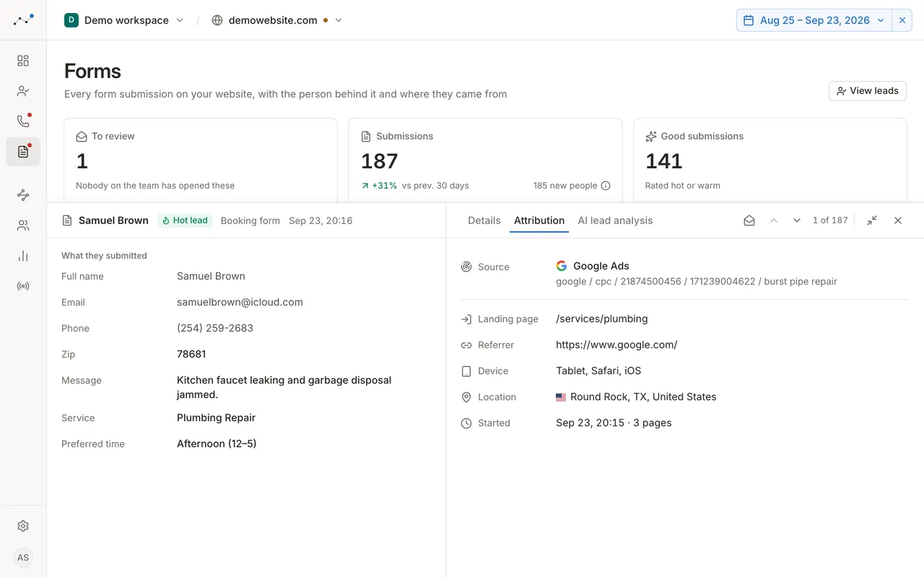
Task: Collapse the detail panel with the shrink icon
Action: pyautogui.click(x=872, y=220)
